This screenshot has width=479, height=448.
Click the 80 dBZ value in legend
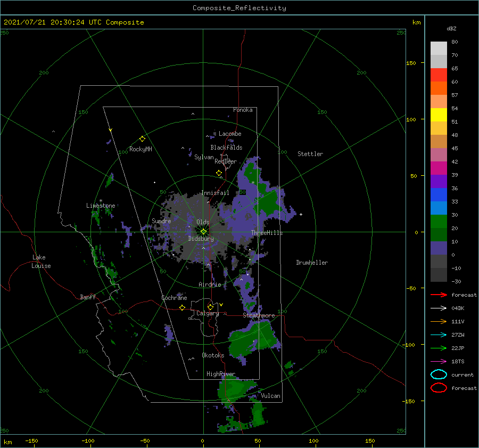click(x=455, y=42)
